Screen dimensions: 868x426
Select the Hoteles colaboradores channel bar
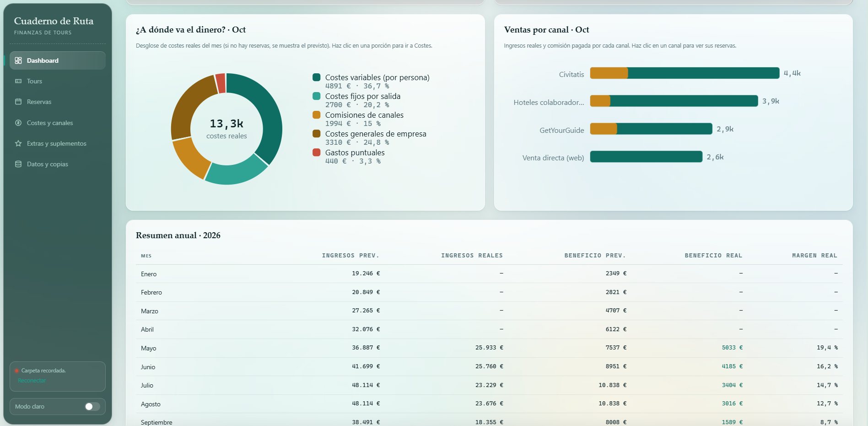click(674, 101)
